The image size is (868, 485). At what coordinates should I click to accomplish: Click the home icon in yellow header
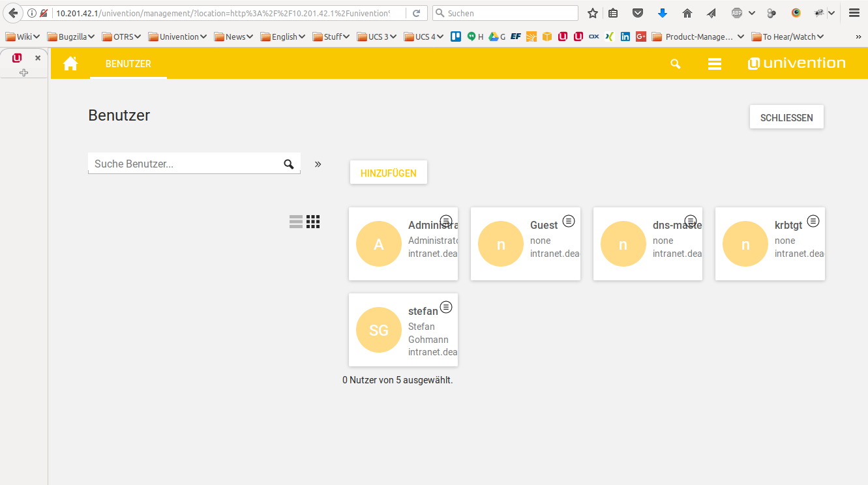point(70,64)
